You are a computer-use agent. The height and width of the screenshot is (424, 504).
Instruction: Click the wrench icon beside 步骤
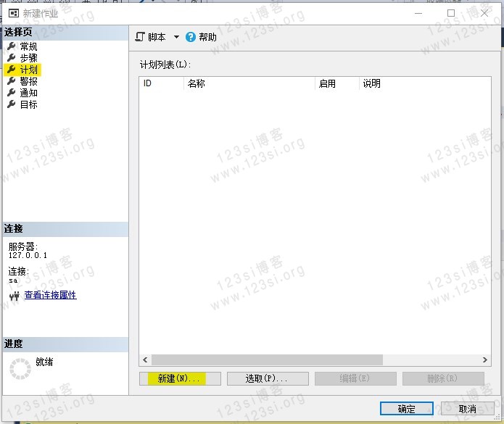click(x=12, y=58)
